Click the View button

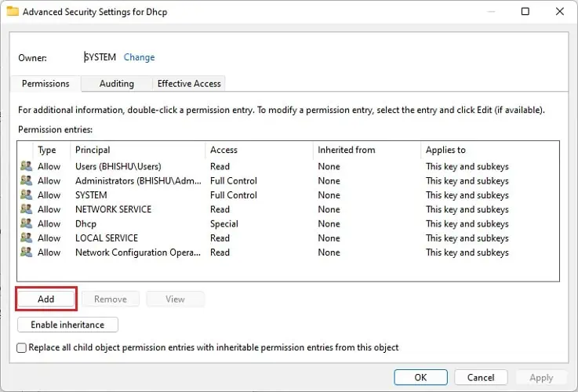[175, 299]
